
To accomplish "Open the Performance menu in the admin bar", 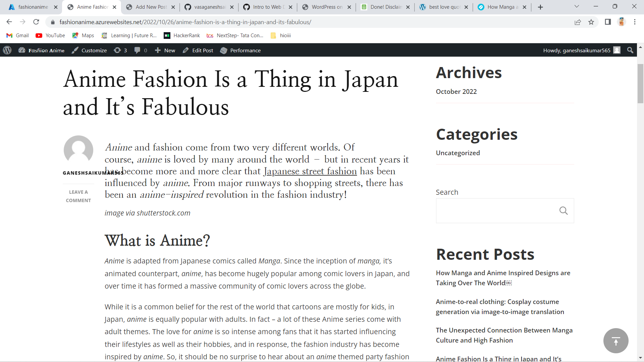I will pos(240,50).
